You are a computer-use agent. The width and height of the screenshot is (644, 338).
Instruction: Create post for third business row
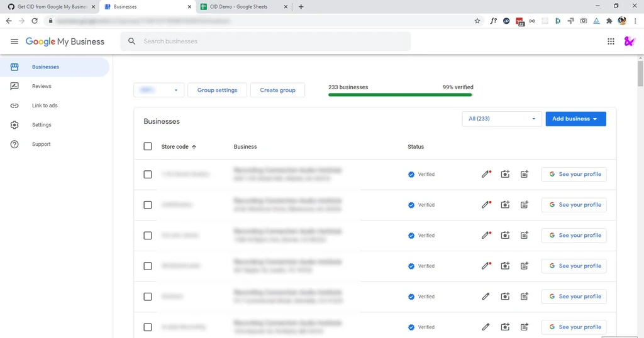coord(525,235)
